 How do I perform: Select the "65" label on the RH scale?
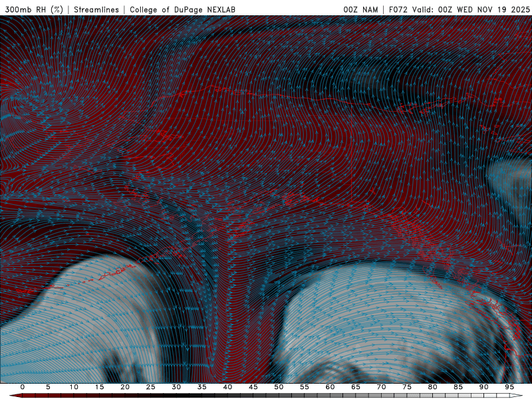pyautogui.click(x=356, y=387)
